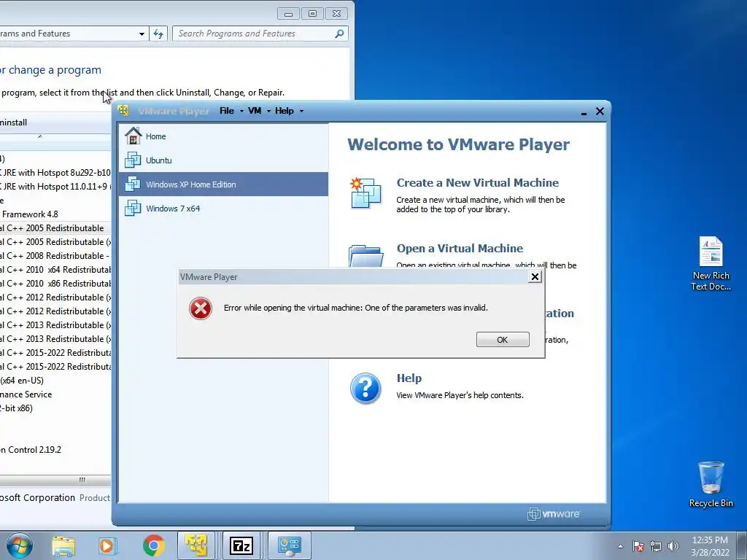
Task: Select the Windows XP Home Edition VM icon
Action: pyautogui.click(x=133, y=184)
